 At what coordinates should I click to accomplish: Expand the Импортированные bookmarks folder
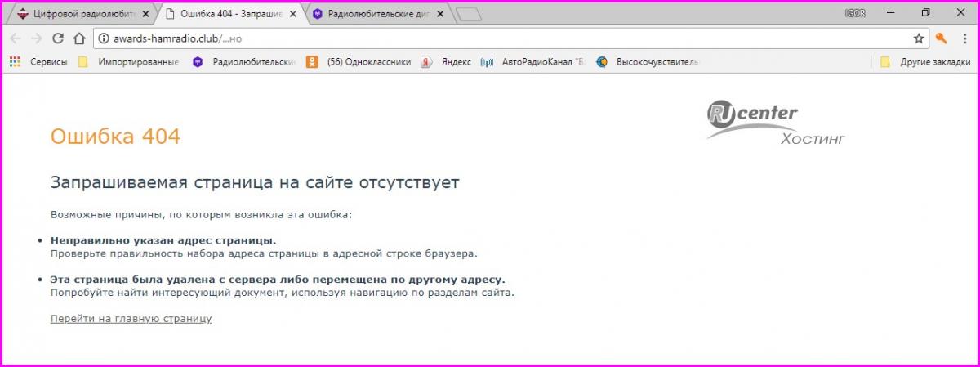click(129, 62)
